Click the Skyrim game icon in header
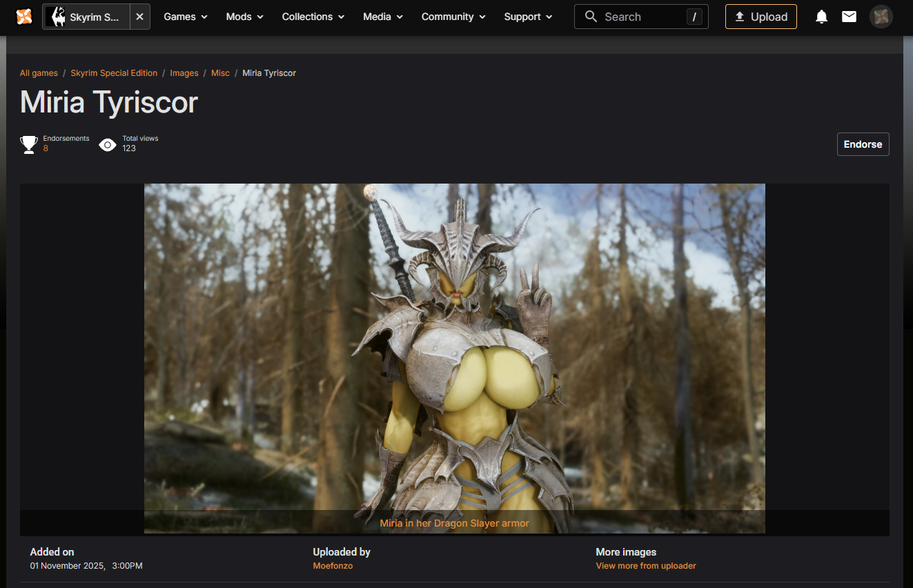Viewport: 913px width, 588px height. [56, 17]
